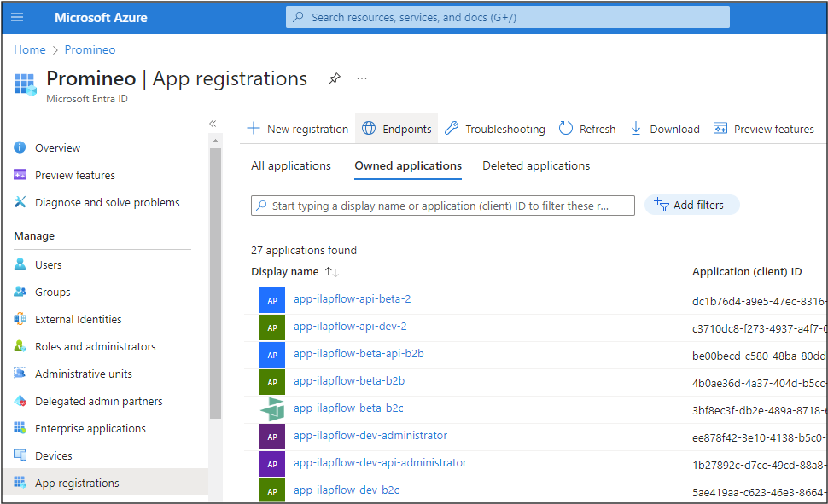Open the Deleted applications tab
The width and height of the screenshot is (828, 504).
(536, 165)
